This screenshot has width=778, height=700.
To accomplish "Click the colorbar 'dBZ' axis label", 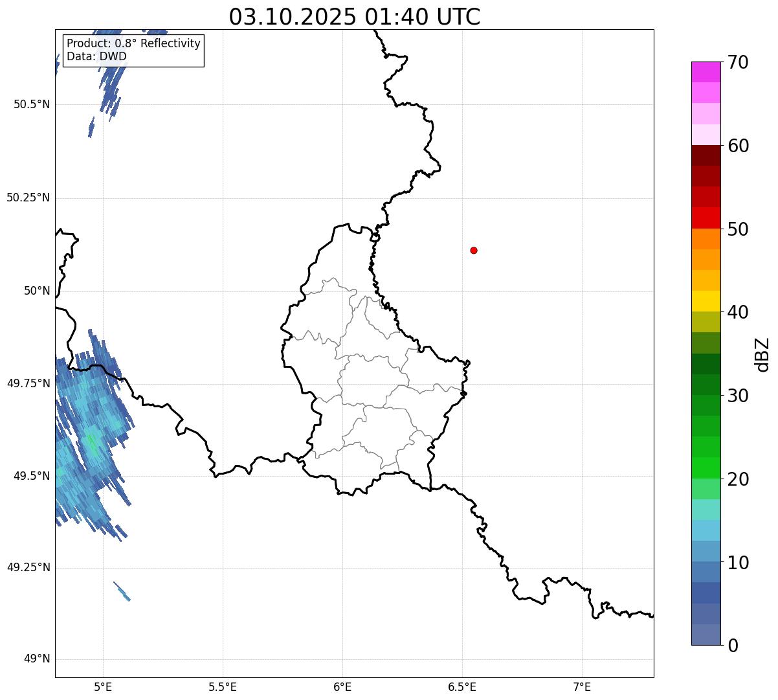I will click(762, 354).
